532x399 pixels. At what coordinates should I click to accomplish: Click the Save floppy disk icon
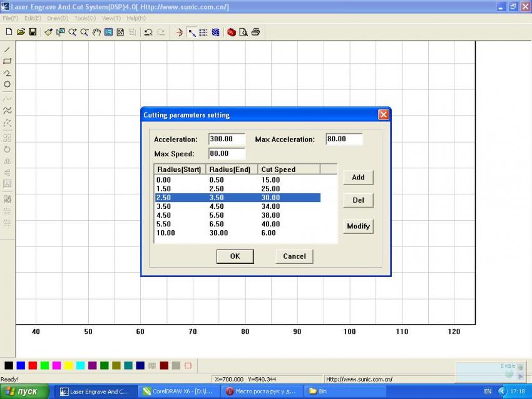tap(33, 32)
